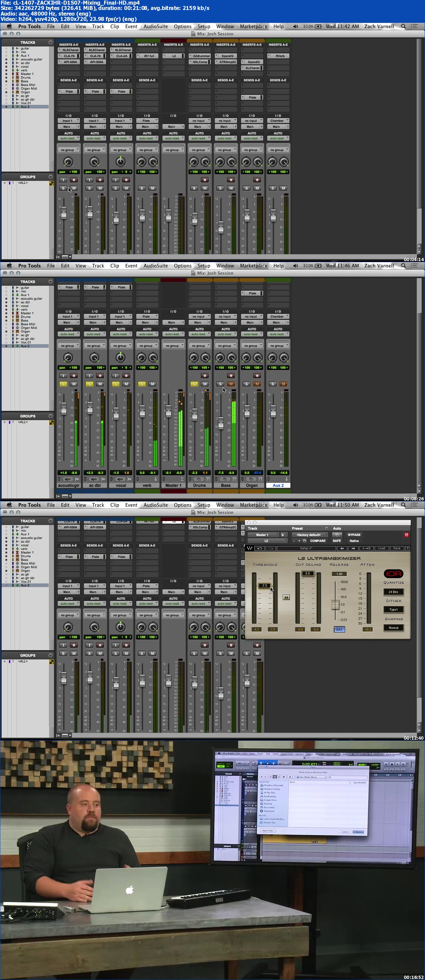
Task: Click the down-arrow icon on the verb strip
Action: pyautogui.click(x=155, y=479)
